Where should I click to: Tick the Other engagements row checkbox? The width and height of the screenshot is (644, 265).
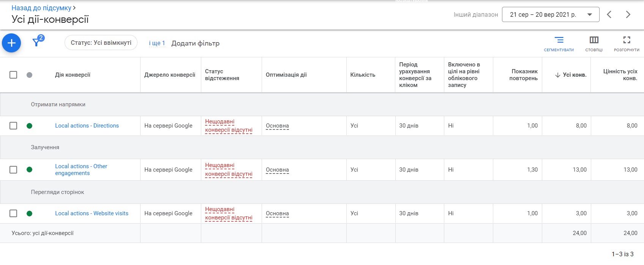pyautogui.click(x=13, y=170)
